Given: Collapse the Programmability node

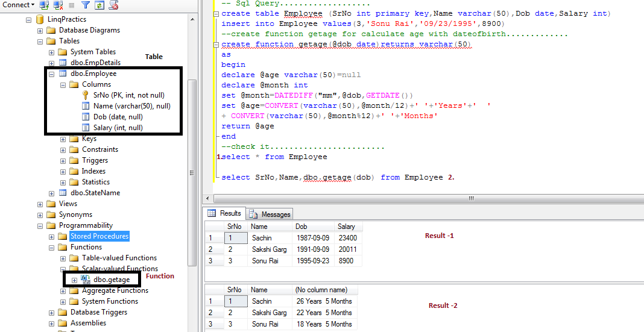Looking at the screenshot, I should (x=40, y=226).
